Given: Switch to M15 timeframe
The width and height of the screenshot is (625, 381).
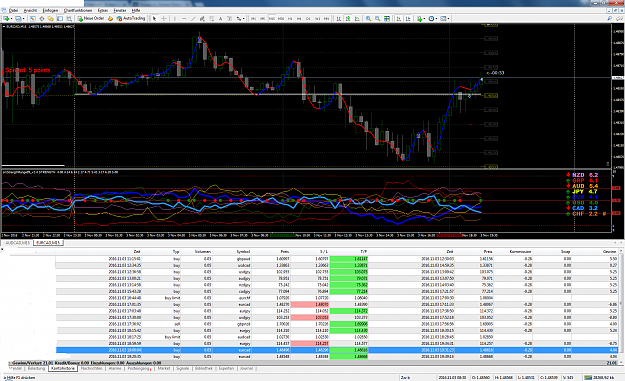Looking at the screenshot, I should coord(272,18).
